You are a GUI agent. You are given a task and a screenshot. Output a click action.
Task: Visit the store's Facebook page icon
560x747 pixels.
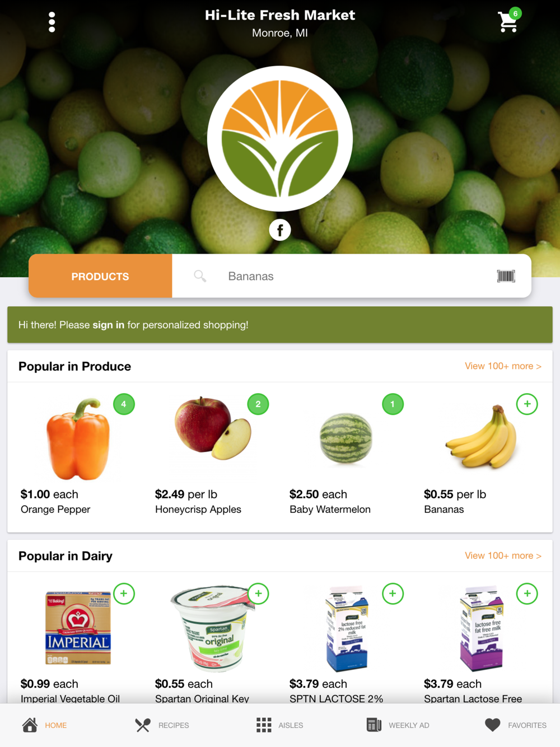(280, 230)
